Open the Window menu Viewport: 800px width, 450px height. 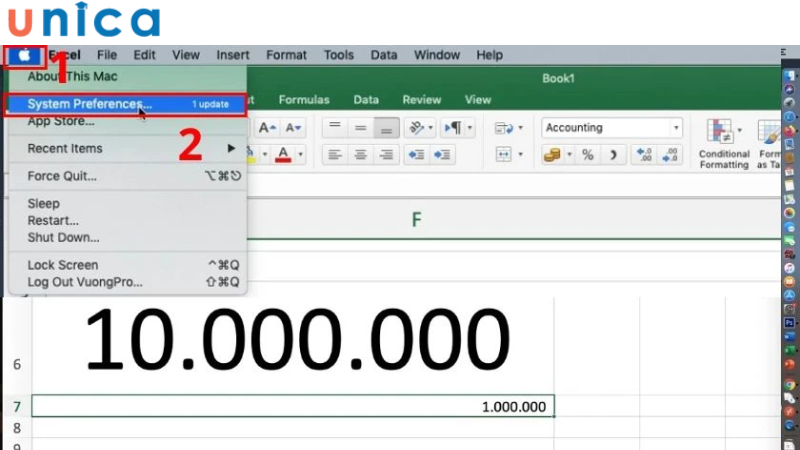pyautogui.click(x=437, y=55)
